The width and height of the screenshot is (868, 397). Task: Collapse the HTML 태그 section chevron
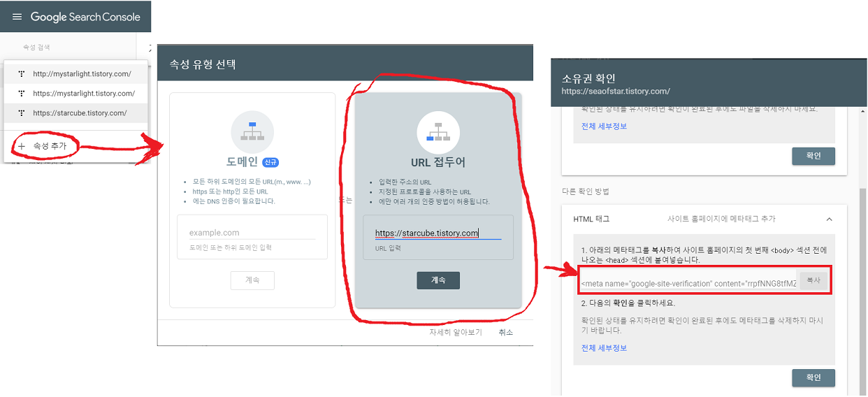click(829, 219)
